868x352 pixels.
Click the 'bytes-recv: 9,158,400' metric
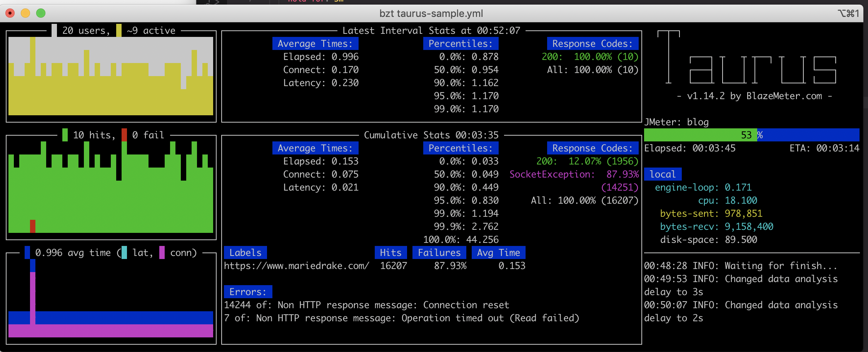click(x=717, y=226)
